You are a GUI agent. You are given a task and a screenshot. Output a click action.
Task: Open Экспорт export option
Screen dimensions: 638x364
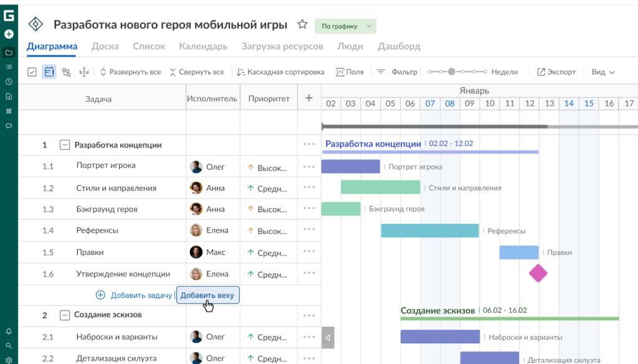coord(556,72)
